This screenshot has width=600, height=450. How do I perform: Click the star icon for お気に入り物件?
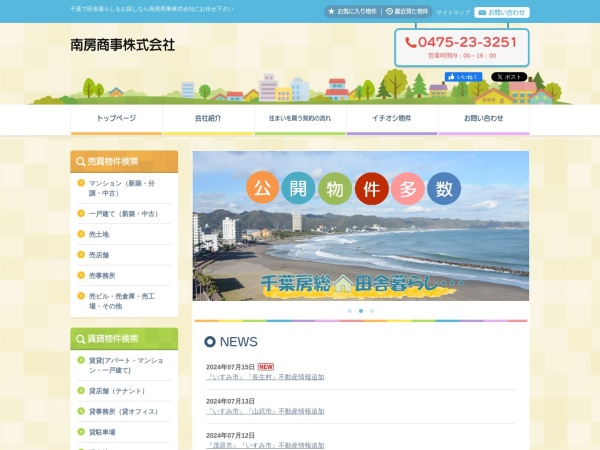click(331, 11)
